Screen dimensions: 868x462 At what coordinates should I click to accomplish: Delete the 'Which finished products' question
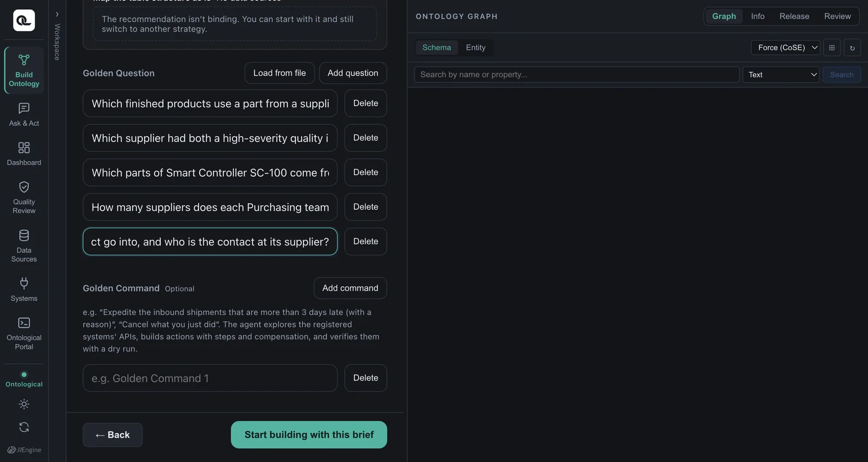pyautogui.click(x=366, y=103)
